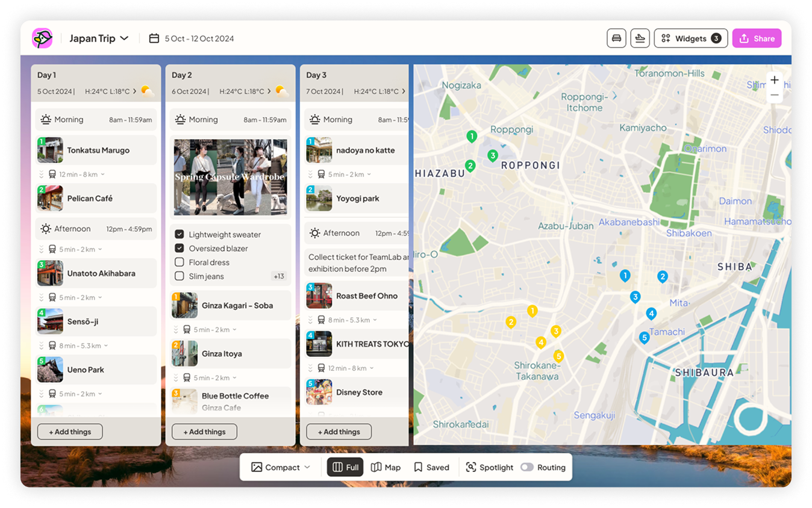Open the Japan Trip dropdown

click(x=99, y=39)
